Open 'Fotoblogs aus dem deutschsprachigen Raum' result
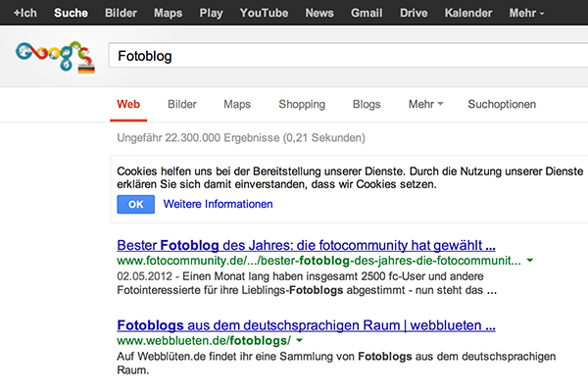 306,325
